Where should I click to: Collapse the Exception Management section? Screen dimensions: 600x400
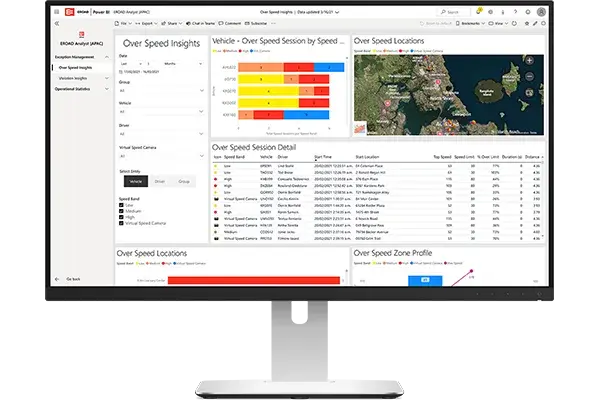pyautogui.click(x=107, y=57)
